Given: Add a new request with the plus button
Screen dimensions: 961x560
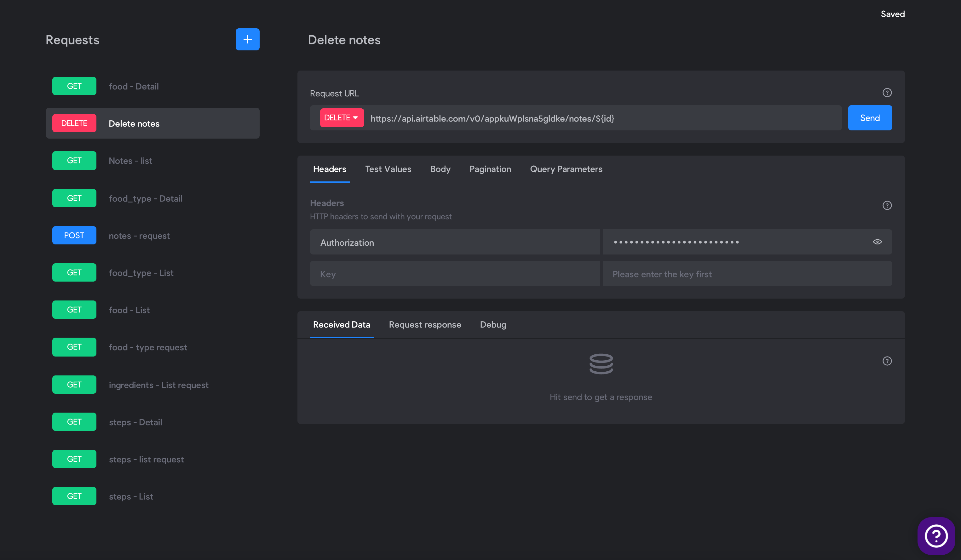Looking at the screenshot, I should [x=247, y=39].
